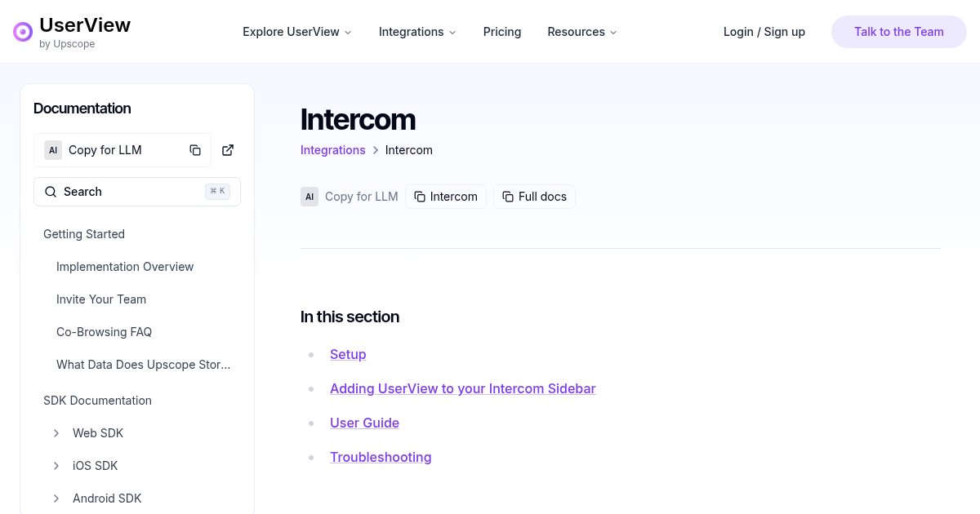The height and width of the screenshot is (514, 980).
Task: Click the copy icon inside the Intercom copy button
Action: pos(420,197)
